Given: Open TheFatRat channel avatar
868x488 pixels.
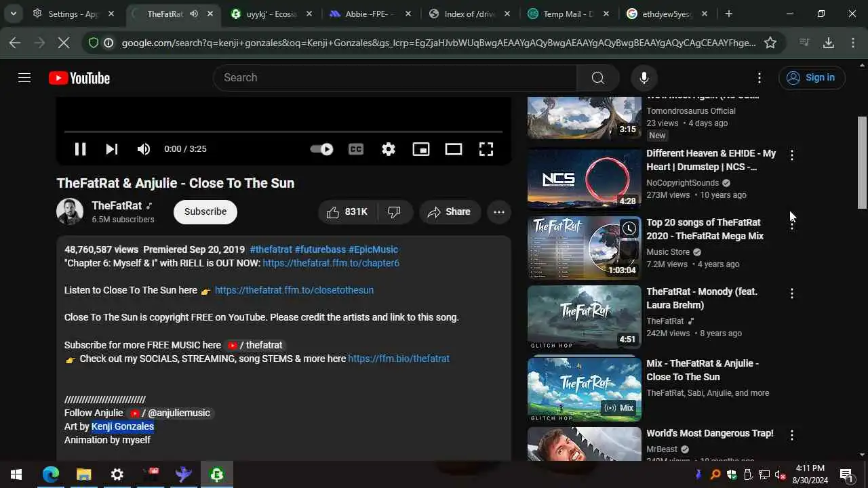Looking at the screenshot, I should tap(70, 212).
